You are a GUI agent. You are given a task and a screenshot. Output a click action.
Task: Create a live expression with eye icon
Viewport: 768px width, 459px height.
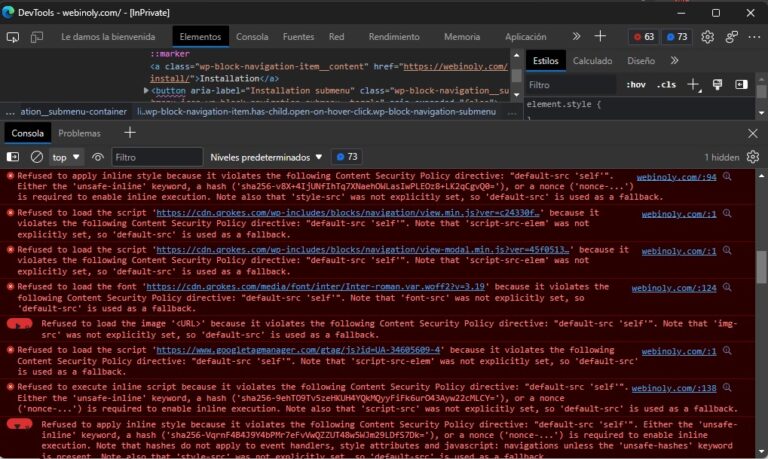(x=98, y=157)
